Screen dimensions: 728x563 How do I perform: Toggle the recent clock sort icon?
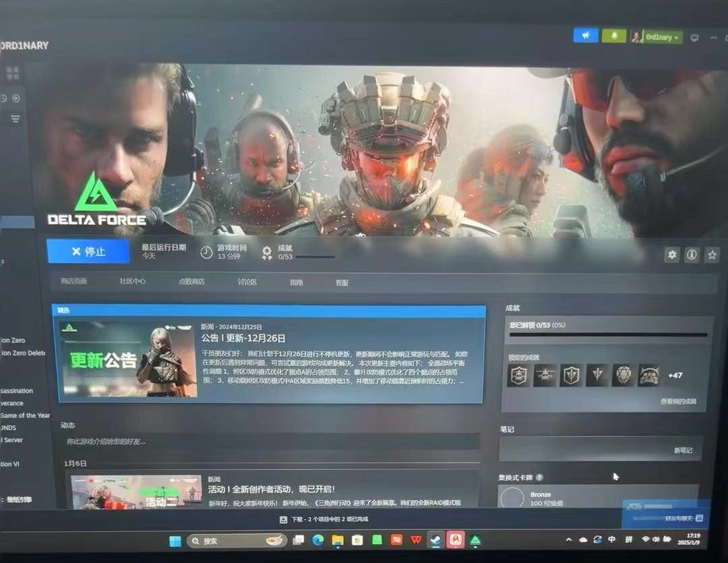tap(4, 98)
